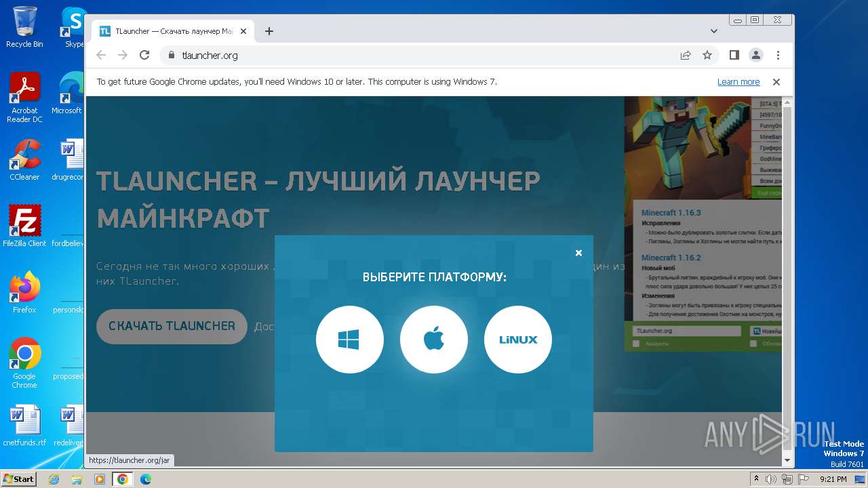Viewport: 868px width, 488px height.
Task: Open the Start menu
Action: coord(18,479)
